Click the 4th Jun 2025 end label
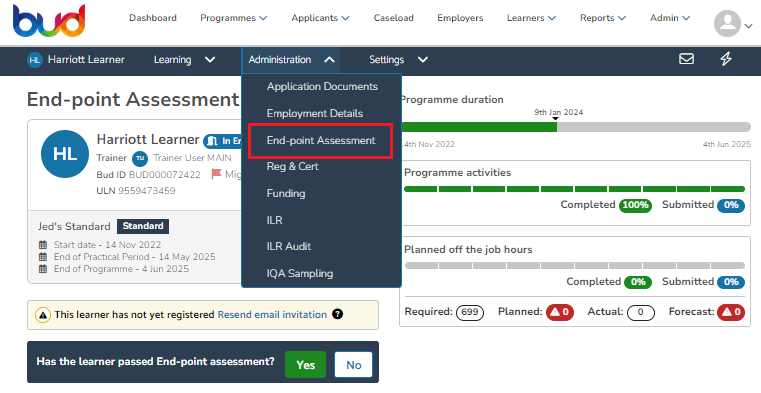Screen dimensions: 761x393 pos(726,144)
